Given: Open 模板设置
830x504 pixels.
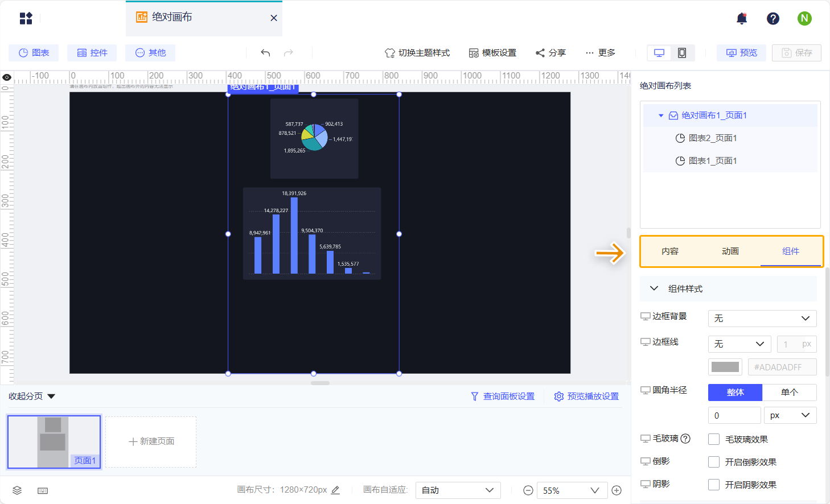Looking at the screenshot, I should (492, 53).
